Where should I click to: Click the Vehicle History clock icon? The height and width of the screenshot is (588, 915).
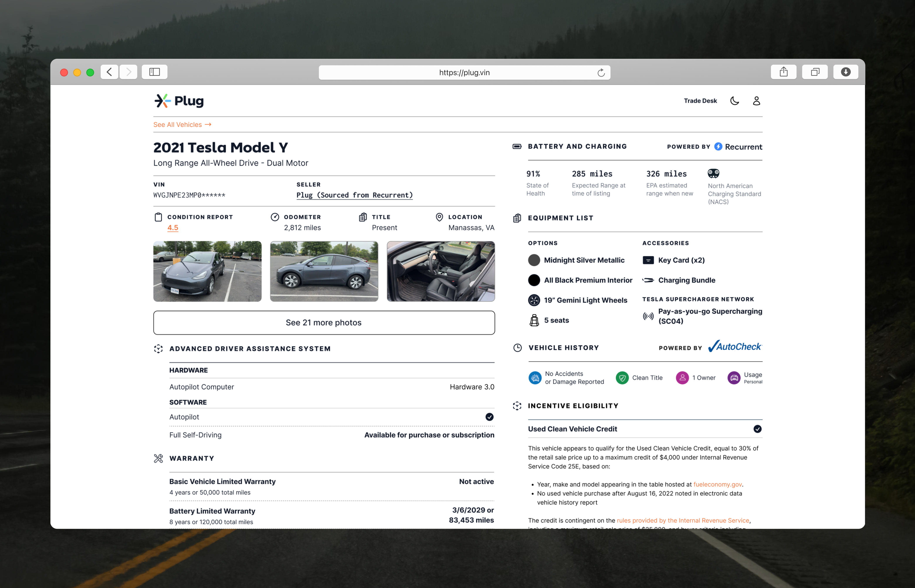[x=517, y=348]
